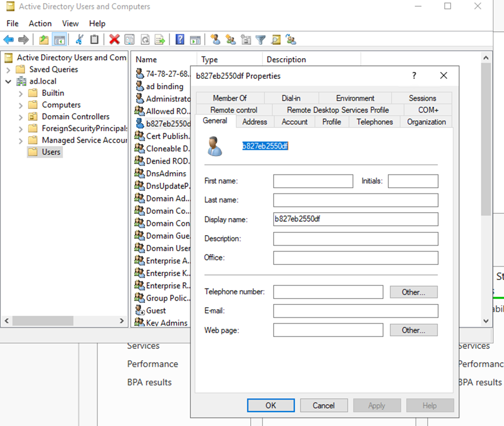Click in the E-mail text field

pyautogui.click(x=355, y=311)
